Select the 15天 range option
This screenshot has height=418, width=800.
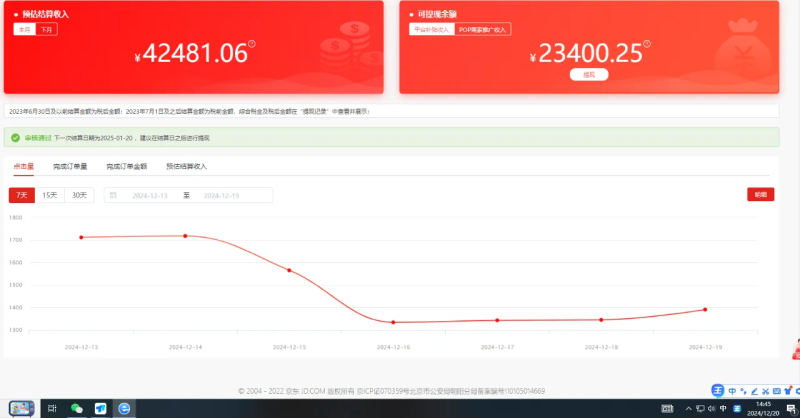click(49, 195)
